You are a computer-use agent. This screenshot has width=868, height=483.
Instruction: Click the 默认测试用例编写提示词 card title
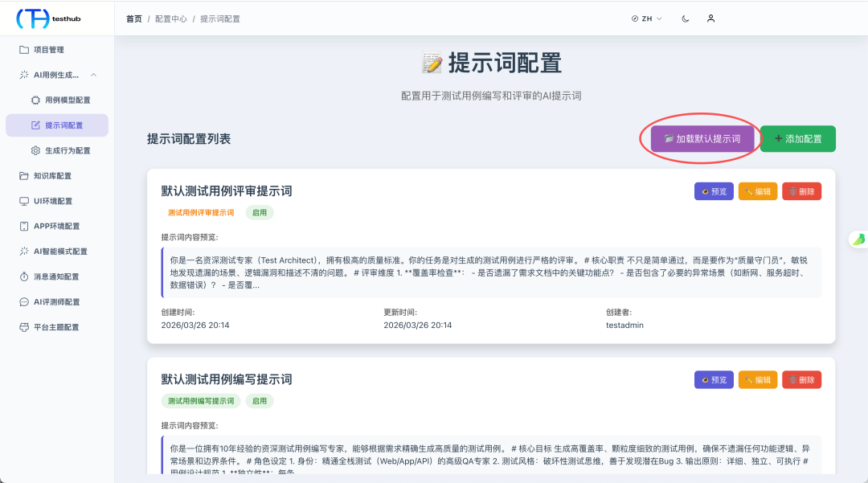[227, 379]
